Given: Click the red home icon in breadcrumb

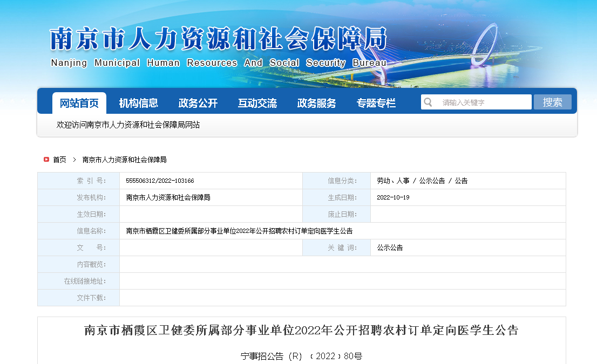Looking at the screenshot, I should pos(46,160).
